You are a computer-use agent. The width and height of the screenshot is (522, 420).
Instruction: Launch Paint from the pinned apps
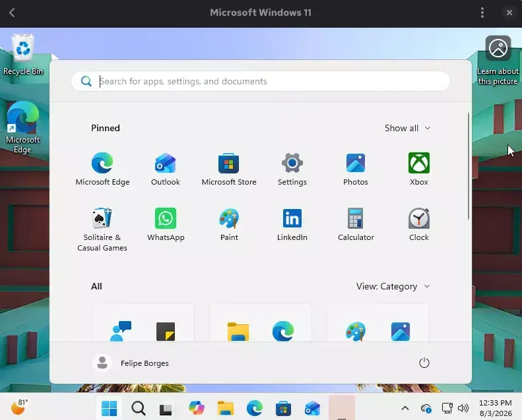pyautogui.click(x=229, y=224)
